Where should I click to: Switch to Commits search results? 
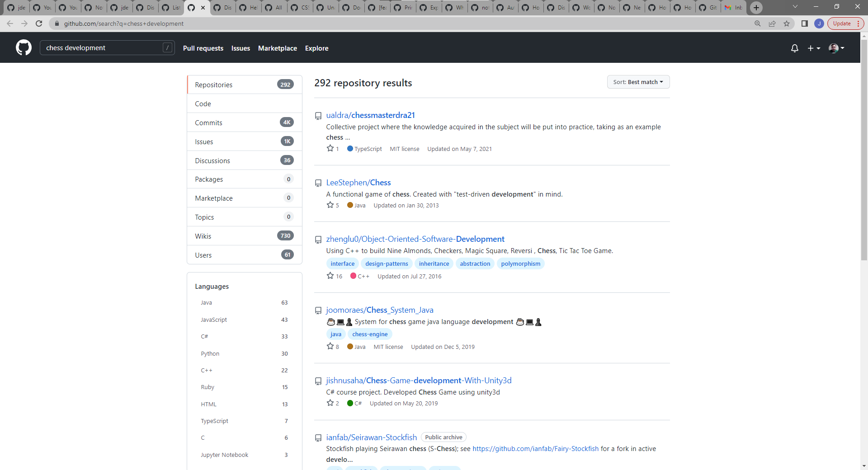(x=244, y=122)
